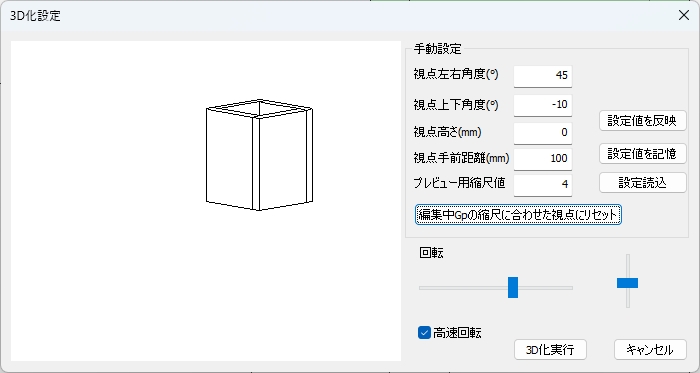
Task: Click horizontal rotation track right of thumb
Action: 545,288
